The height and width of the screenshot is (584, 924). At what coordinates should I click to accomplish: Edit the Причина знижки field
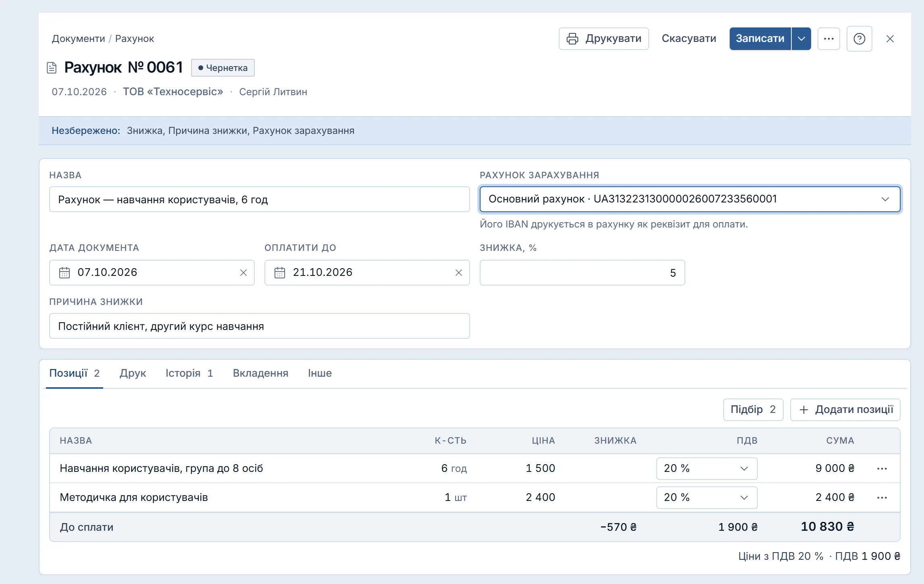point(260,326)
